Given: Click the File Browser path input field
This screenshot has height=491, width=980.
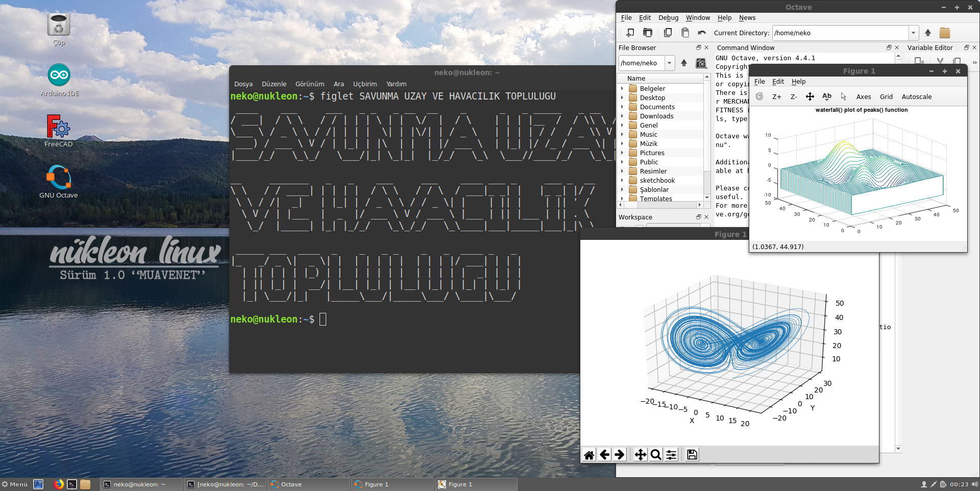Looking at the screenshot, I should [x=641, y=63].
